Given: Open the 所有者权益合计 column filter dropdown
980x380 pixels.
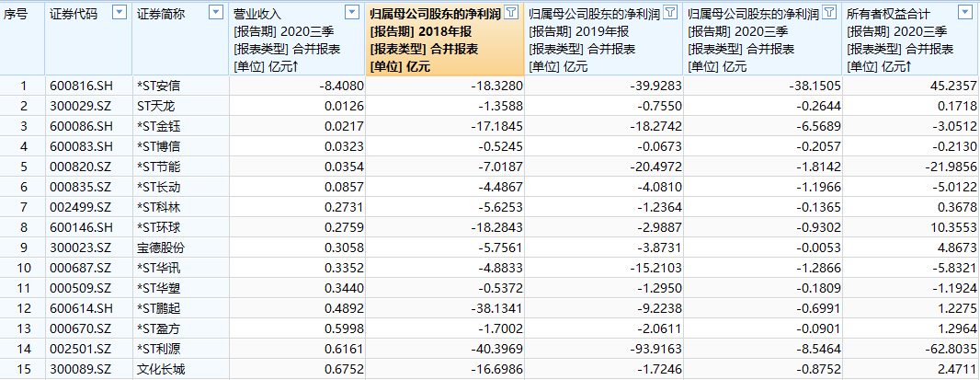Looking at the screenshot, I should [965, 13].
